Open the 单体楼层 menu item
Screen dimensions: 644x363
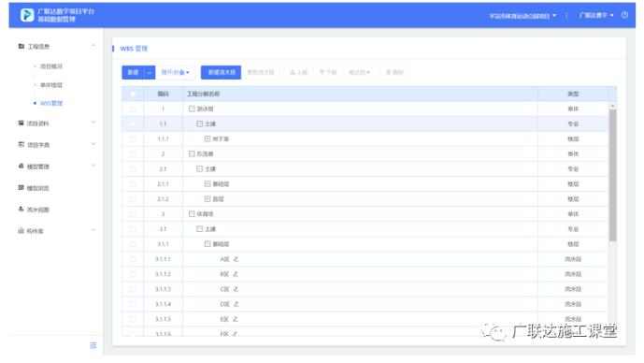coord(51,85)
